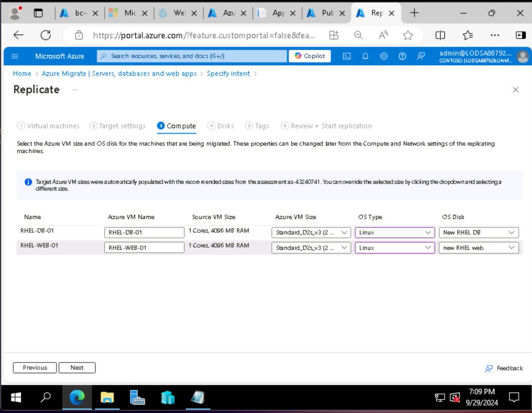The width and height of the screenshot is (532, 413).
Task: Click the Home breadcrumb link
Action: click(22, 74)
